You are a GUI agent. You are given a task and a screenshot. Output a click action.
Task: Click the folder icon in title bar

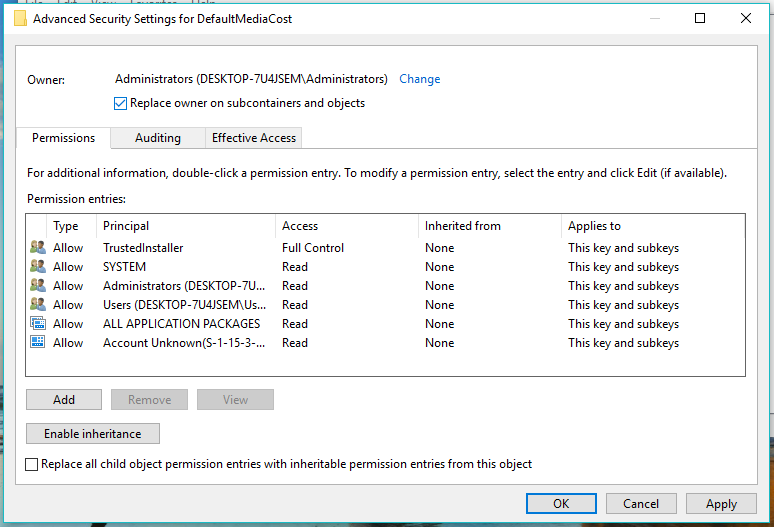[20, 18]
